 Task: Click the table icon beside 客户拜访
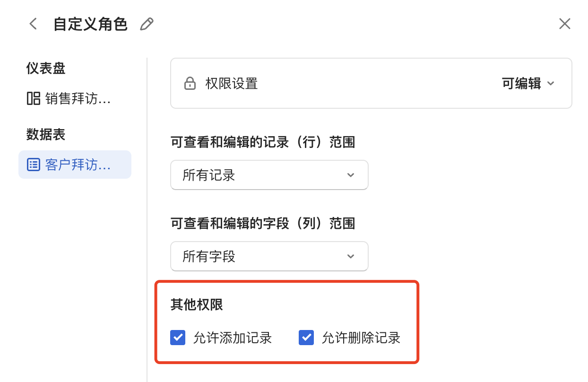point(33,165)
